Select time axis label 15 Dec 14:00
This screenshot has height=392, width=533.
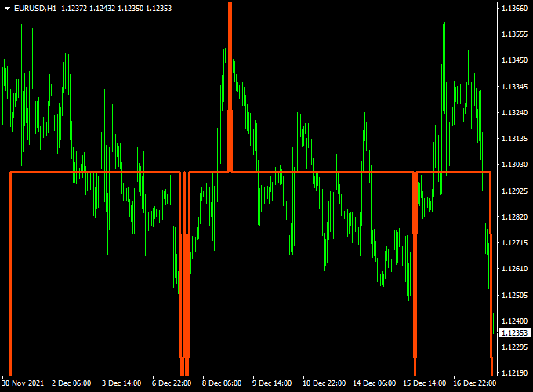click(424, 383)
